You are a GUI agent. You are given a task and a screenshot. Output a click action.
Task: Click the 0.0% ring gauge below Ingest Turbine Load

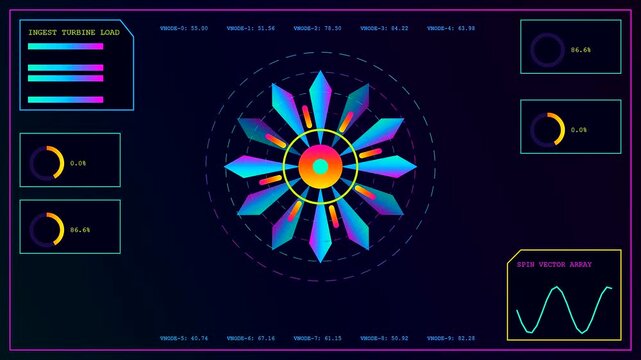click(47, 163)
